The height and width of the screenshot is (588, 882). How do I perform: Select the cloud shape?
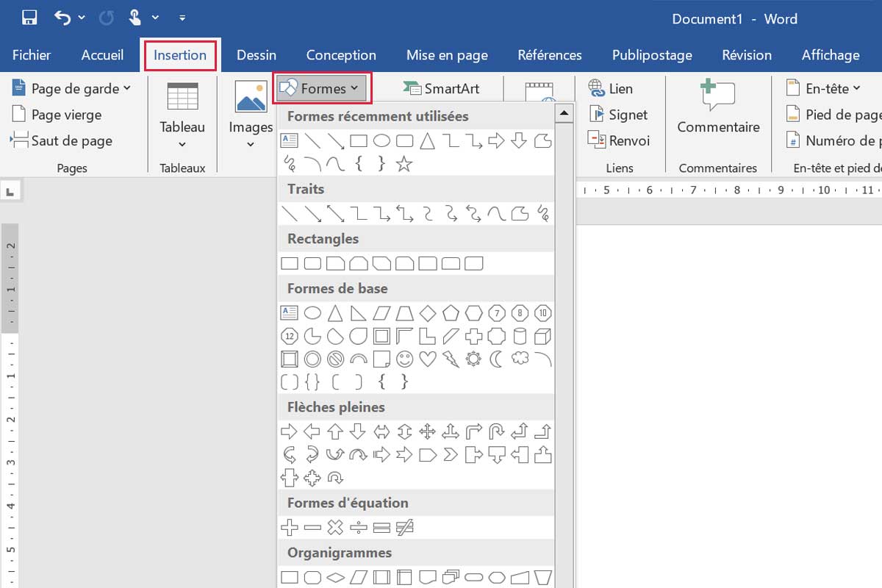pyautogui.click(x=519, y=359)
